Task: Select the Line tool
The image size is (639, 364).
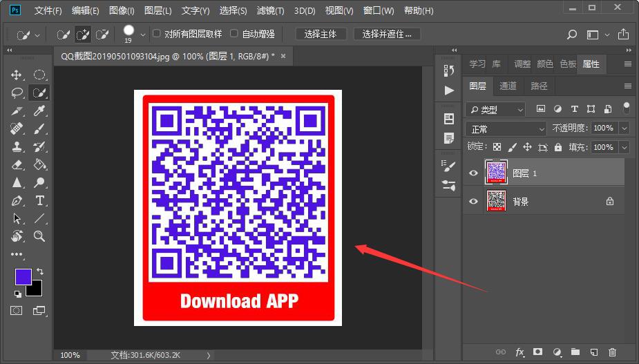Action: (x=39, y=218)
